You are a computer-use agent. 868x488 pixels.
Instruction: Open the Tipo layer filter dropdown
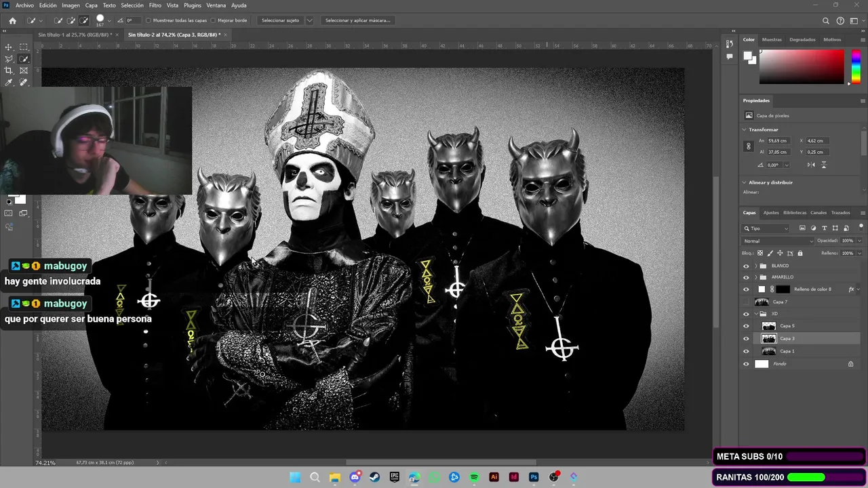(766, 228)
